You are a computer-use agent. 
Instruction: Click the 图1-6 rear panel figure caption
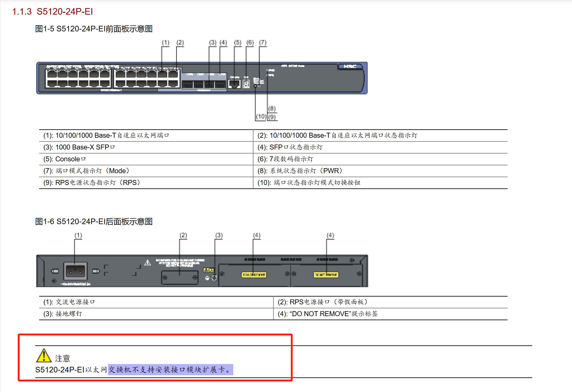[x=94, y=222]
